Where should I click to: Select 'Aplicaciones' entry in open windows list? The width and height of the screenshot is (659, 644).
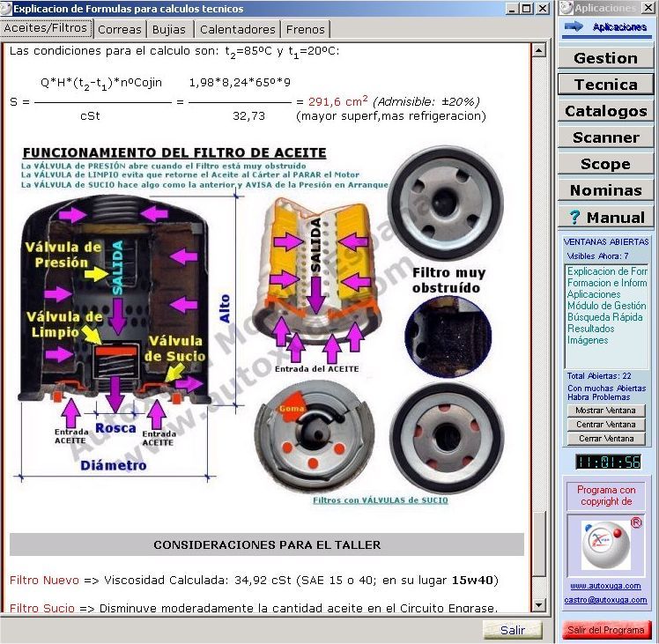click(594, 294)
